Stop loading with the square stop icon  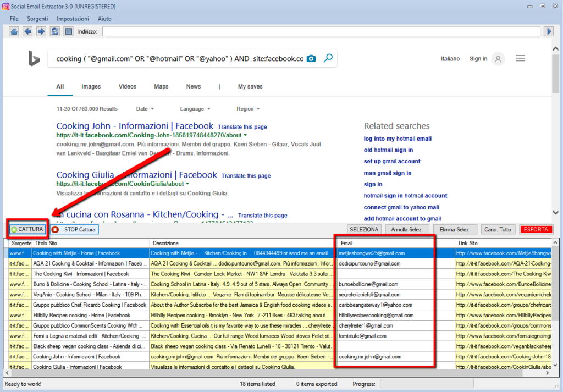coord(69,31)
